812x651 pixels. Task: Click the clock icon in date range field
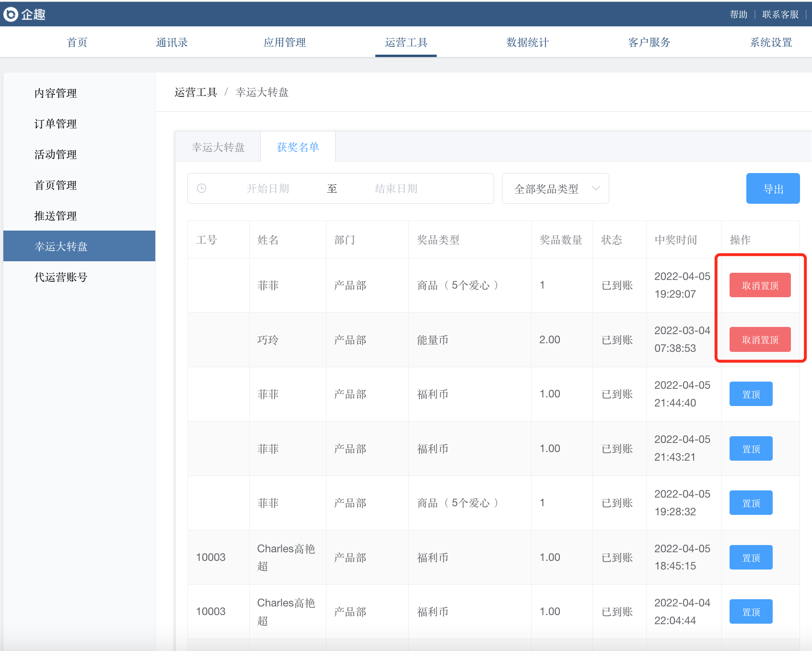[x=202, y=188]
